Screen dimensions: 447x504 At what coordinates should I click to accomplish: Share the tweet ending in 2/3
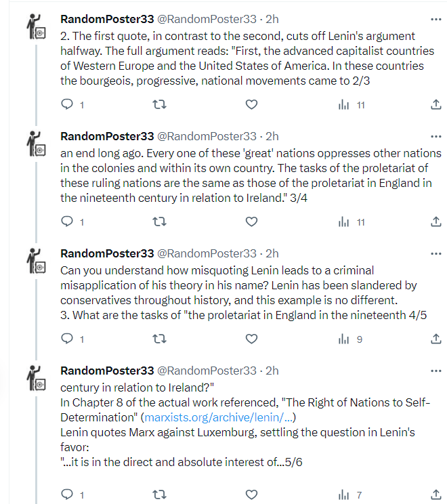[x=436, y=105]
